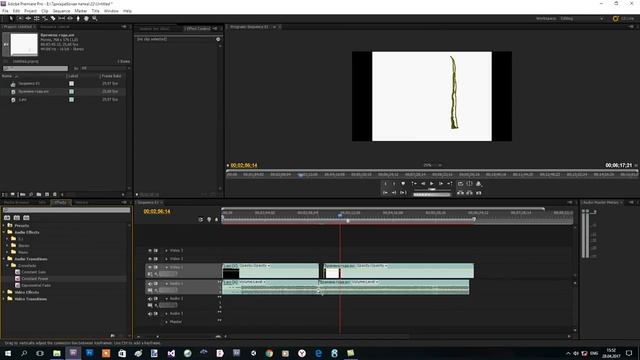Screen dimensions: 640x360
Task: Open the Output settings icon in Program monitor
Action: (479, 184)
